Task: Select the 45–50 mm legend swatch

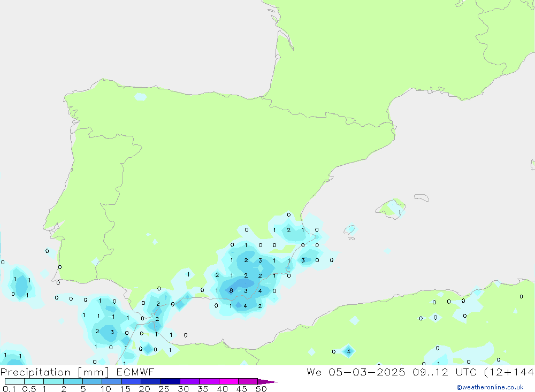Action: (x=248, y=381)
